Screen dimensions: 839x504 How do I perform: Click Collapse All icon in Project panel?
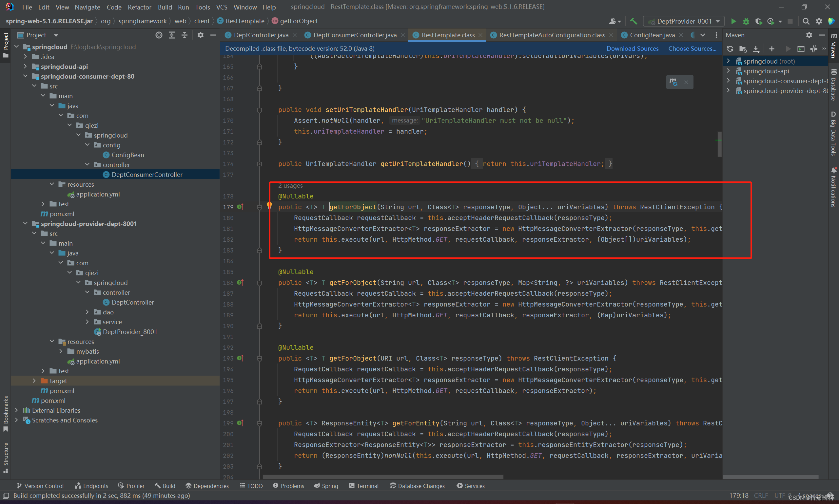184,35
